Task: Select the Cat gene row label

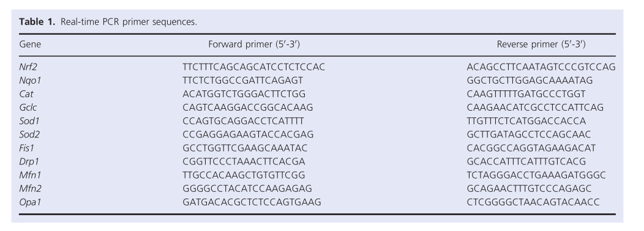Action: (x=26, y=94)
